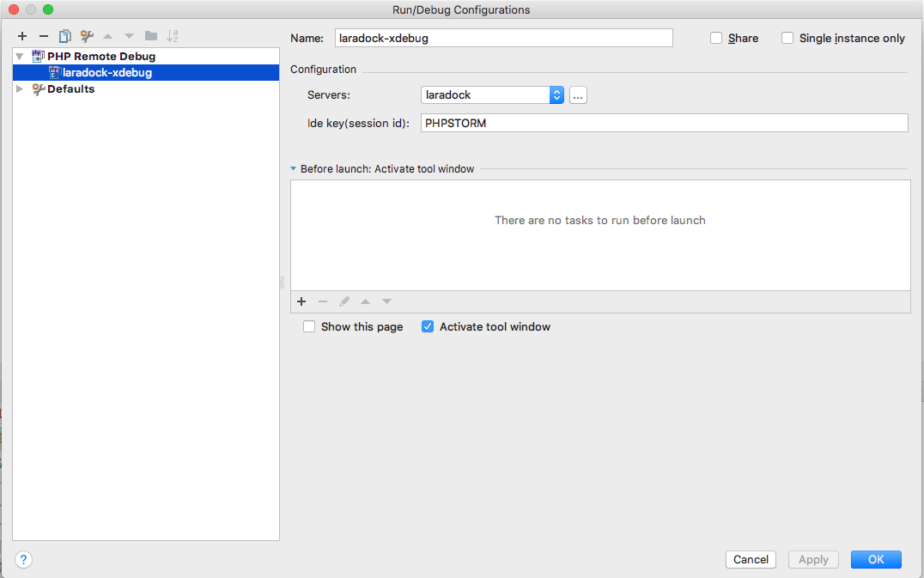This screenshot has height=578, width=924.
Task: Check Show this page
Action: (308, 326)
